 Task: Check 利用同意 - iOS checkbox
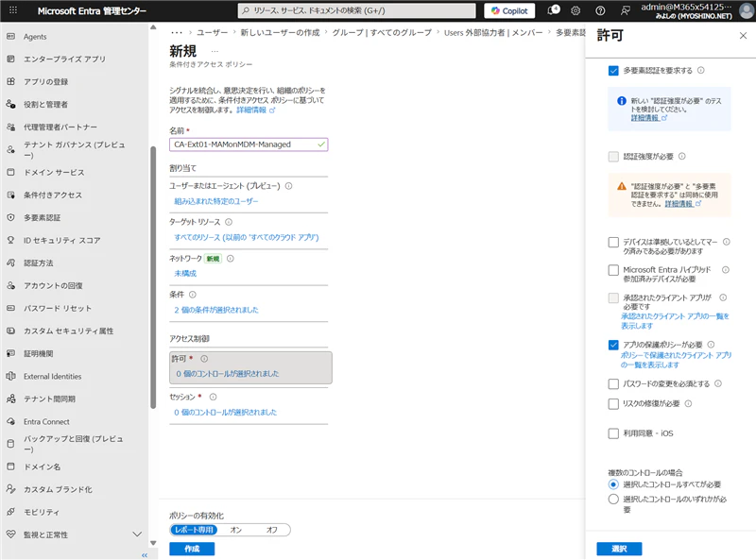click(613, 433)
